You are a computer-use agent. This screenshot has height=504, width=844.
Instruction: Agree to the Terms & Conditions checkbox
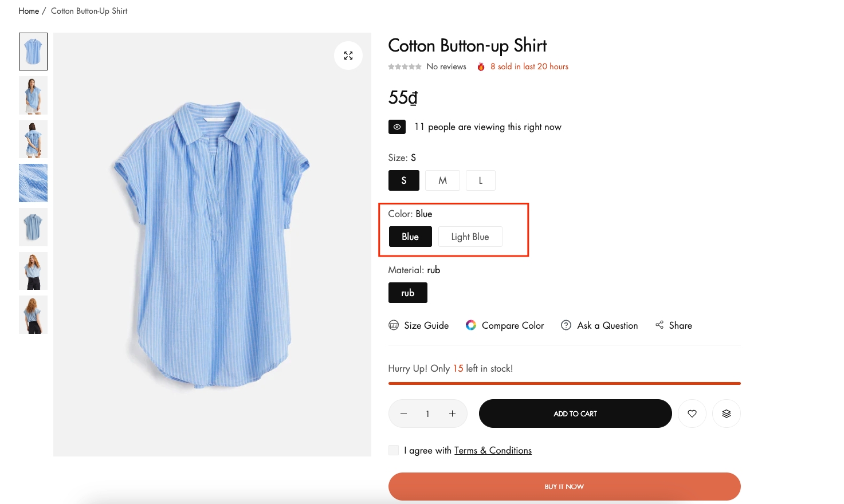click(x=394, y=450)
